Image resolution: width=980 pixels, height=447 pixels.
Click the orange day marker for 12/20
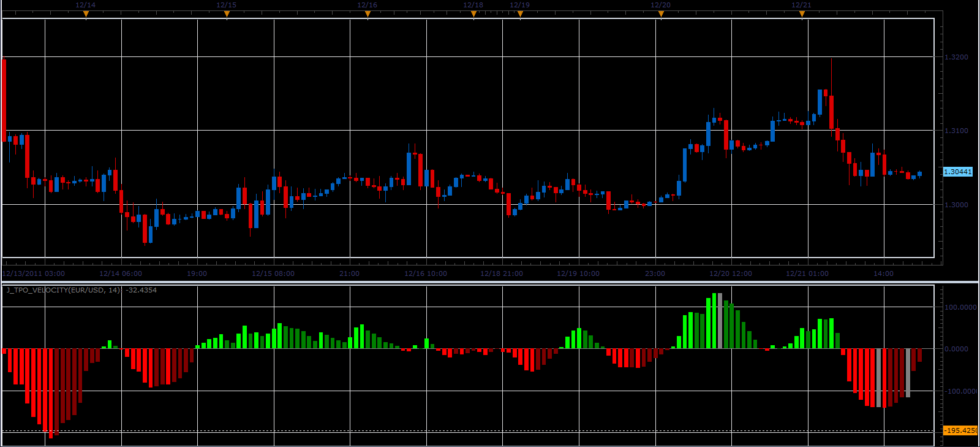point(661,13)
